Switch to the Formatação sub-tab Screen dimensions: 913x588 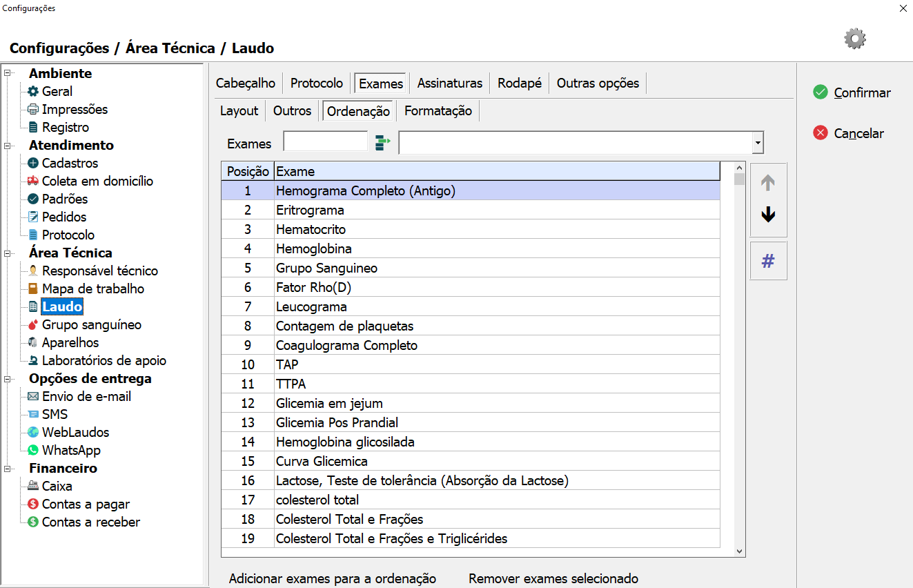coord(438,111)
